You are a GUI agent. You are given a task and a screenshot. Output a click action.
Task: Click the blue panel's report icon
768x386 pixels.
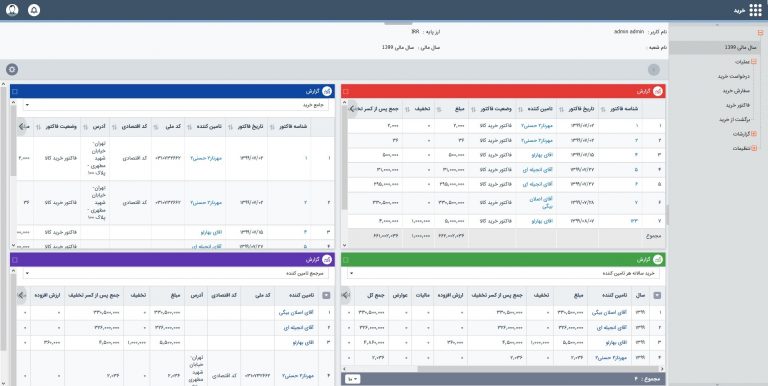(327, 91)
